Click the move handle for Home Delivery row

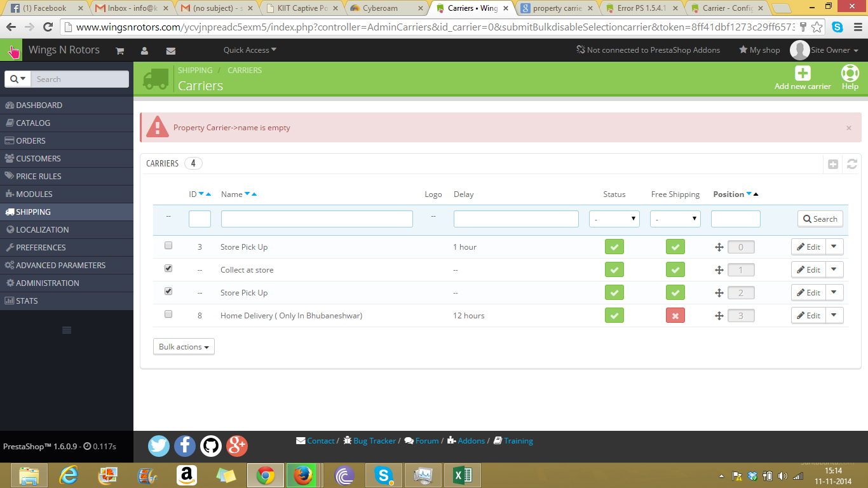pyautogui.click(x=719, y=316)
